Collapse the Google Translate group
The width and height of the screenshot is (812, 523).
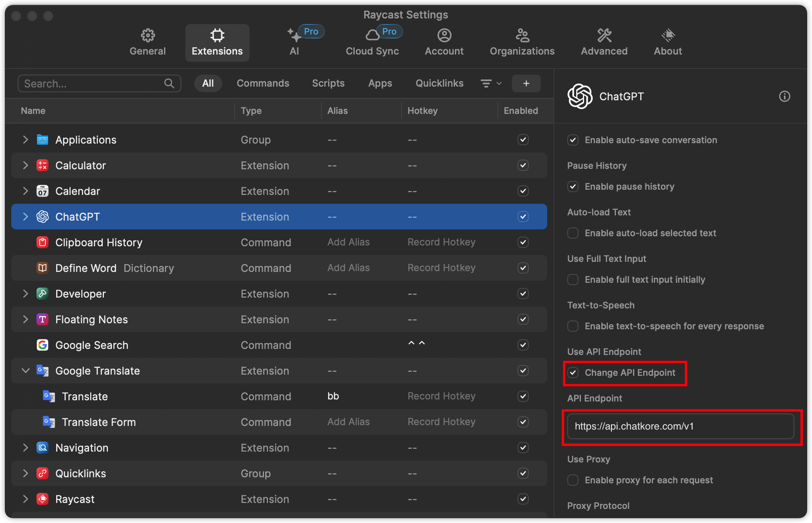click(26, 371)
